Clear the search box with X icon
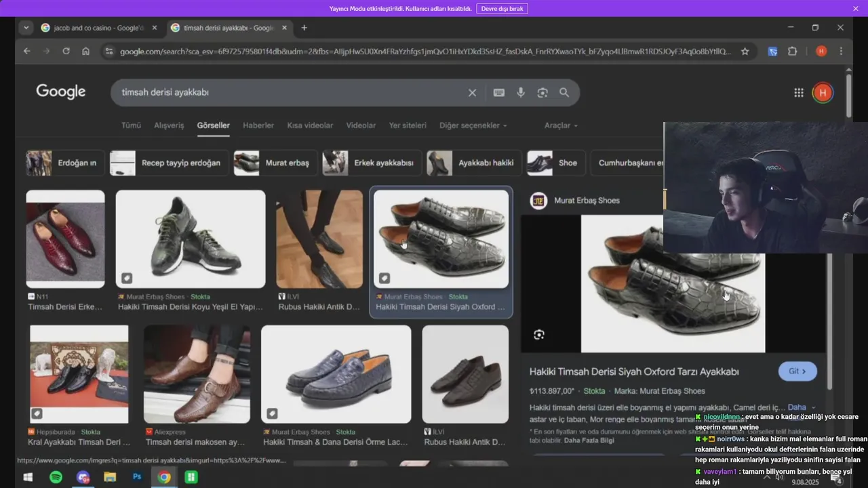This screenshot has width=868, height=488. tap(472, 93)
